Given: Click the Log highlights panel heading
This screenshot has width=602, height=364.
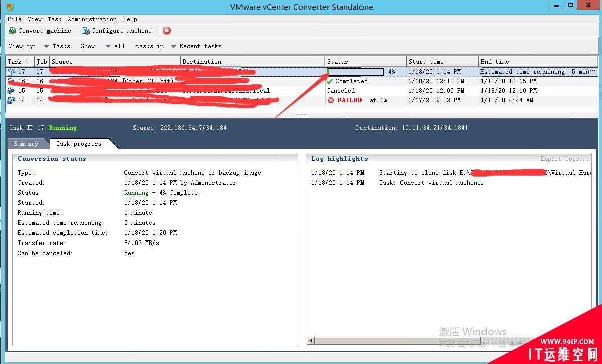Looking at the screenshot, I should [339, 159].
